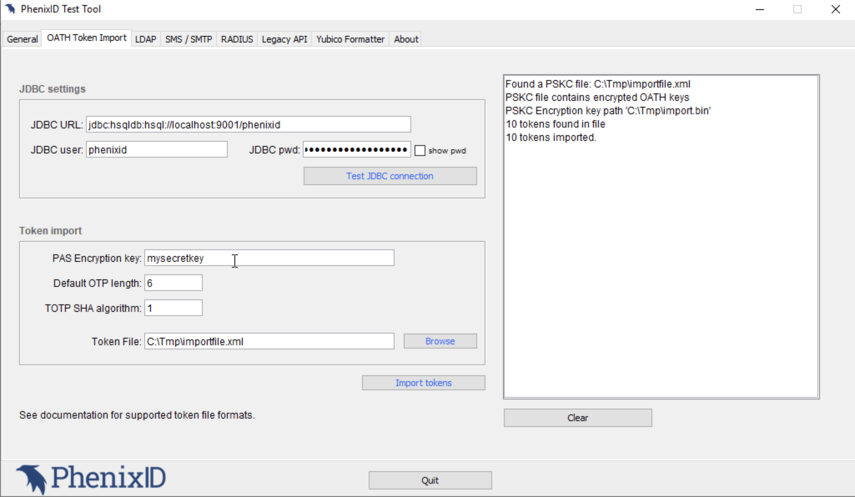Screen dimensions: 855x497
Task: Click the 'PSKC Encryption key path' log line
Action: click(x=608, y=111)
